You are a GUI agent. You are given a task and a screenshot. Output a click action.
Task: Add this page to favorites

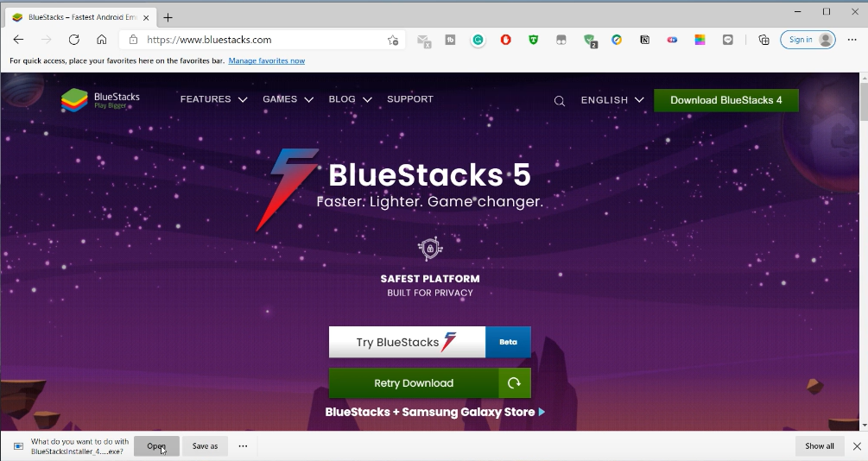click(x=392, y=40)
